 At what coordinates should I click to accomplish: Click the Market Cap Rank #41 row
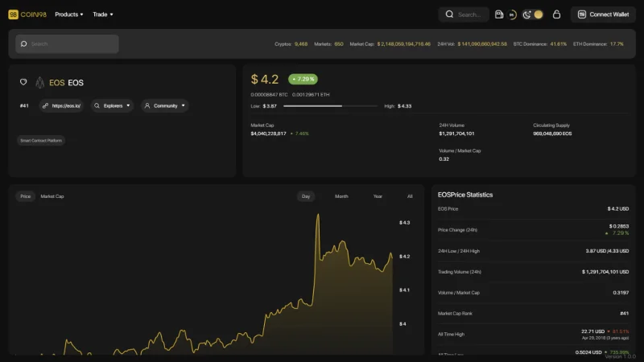click(533, 314)
